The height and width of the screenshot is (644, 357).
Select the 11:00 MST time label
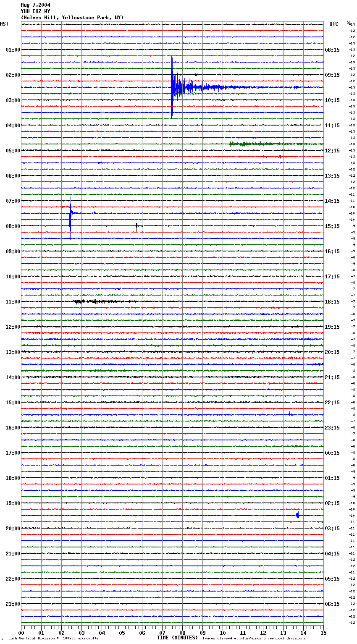13,302
